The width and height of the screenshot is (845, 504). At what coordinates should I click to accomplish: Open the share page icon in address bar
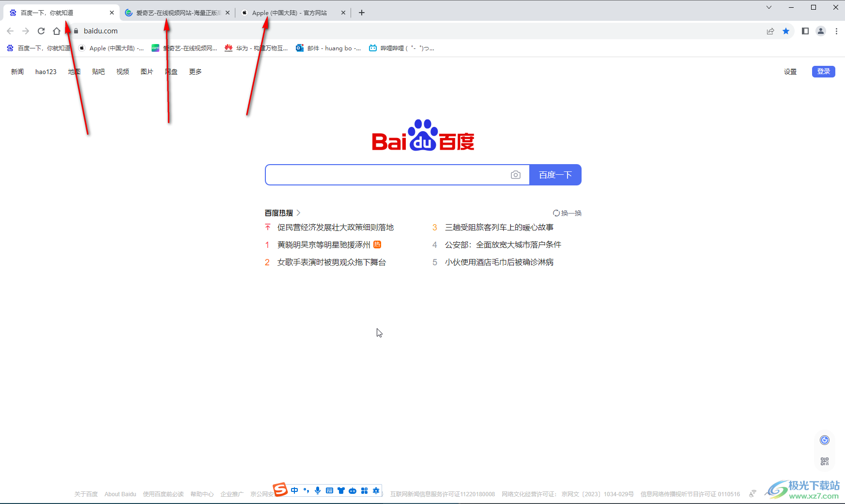pos(770,31)
